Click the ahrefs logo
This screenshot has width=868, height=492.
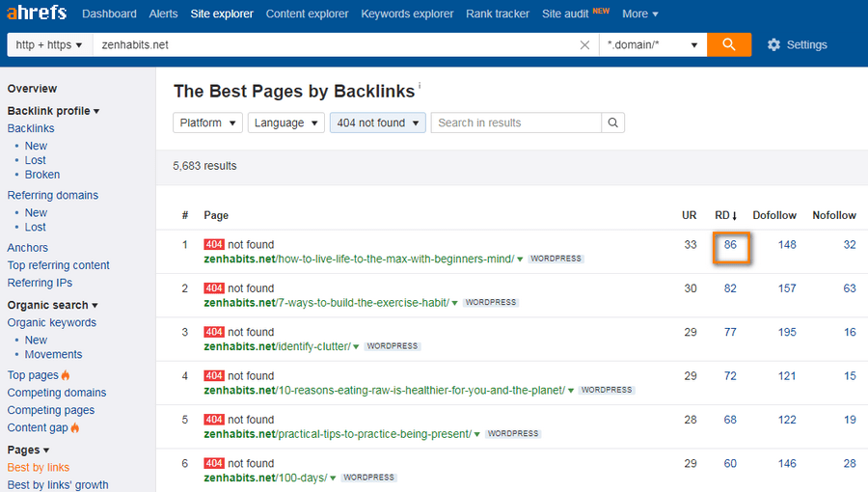click(37, 13)
